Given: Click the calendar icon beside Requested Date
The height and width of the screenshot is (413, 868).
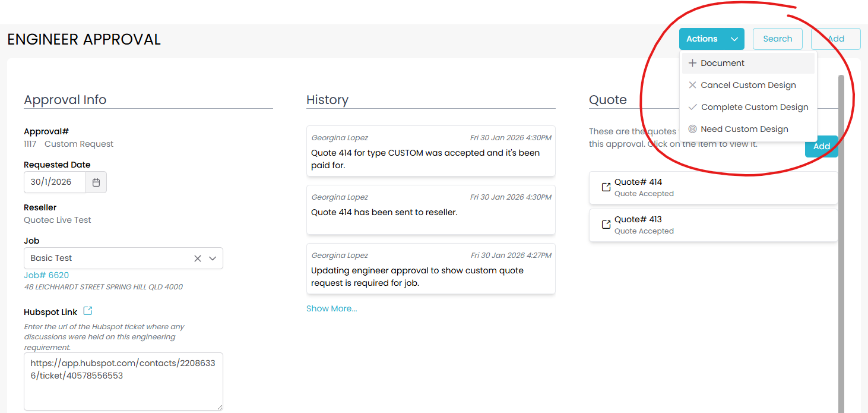Looking at the screenshot, I should tap(96, 182).
